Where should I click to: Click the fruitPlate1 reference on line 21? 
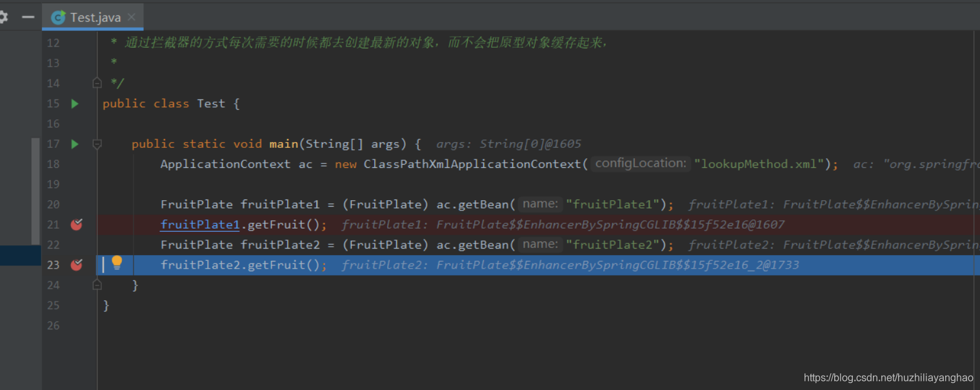pos(200,225)
